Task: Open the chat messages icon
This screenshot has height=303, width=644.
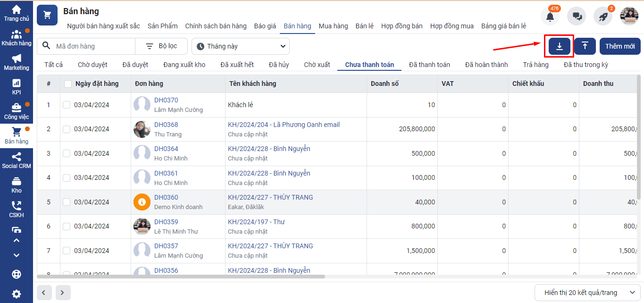Action: (577, 17)
